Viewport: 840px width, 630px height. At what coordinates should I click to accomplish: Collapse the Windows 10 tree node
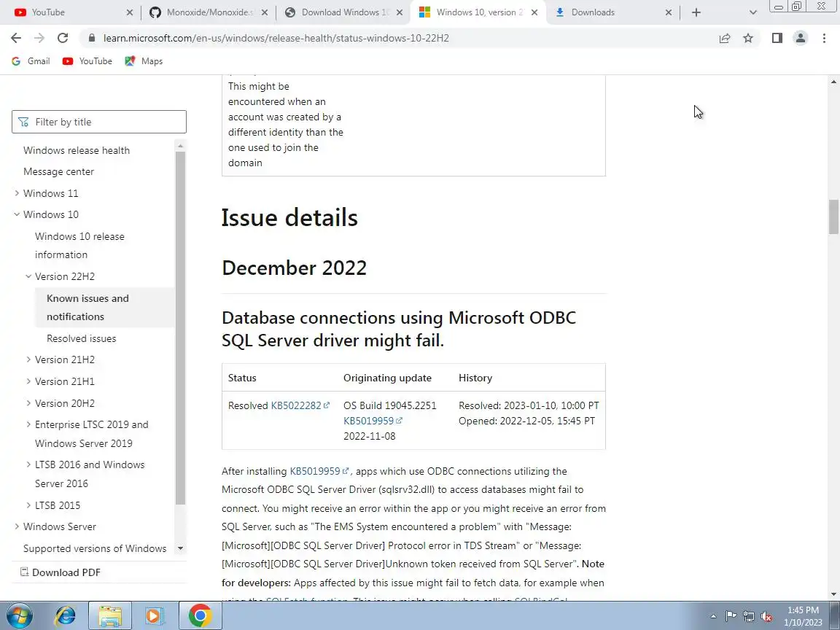(17, 214)
